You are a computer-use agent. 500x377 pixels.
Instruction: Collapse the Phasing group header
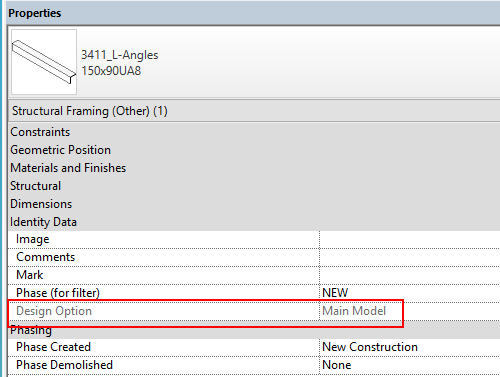click(255, 330)
